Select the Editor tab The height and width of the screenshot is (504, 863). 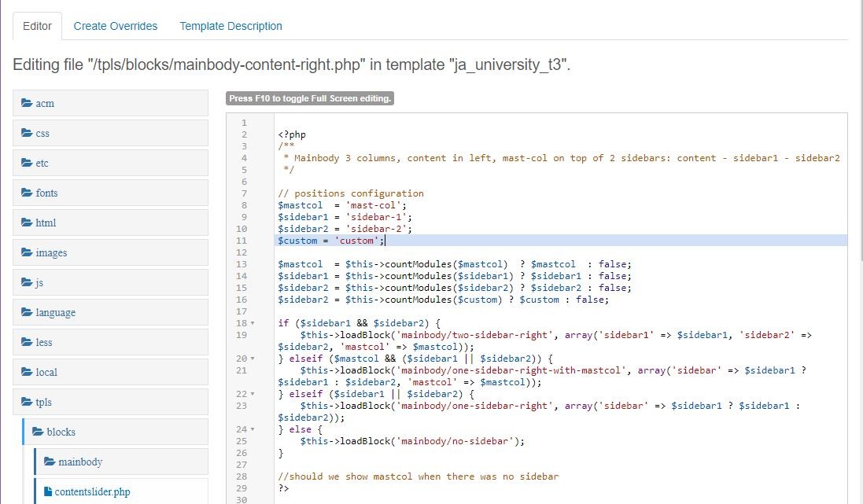pyautogui.click(x=37, y=26)
